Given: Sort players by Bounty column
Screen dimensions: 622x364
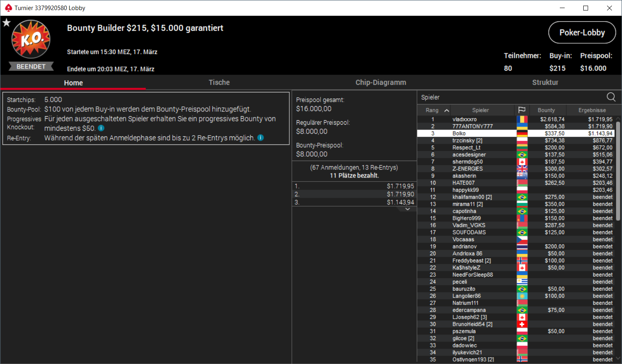Looking at the screenshot, I should coord(546,110).
